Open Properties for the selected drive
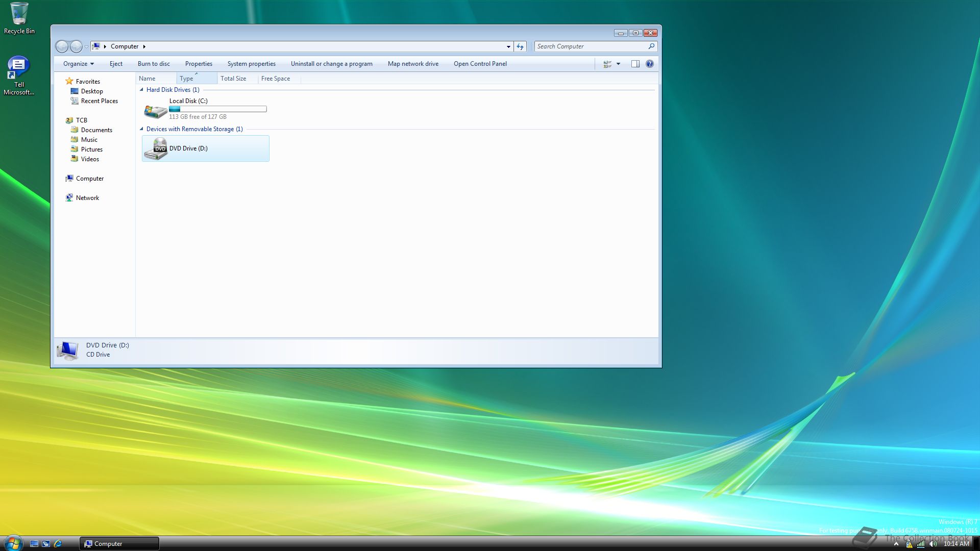This screenshot has width=980, height=551. click(x=199, y=64)
